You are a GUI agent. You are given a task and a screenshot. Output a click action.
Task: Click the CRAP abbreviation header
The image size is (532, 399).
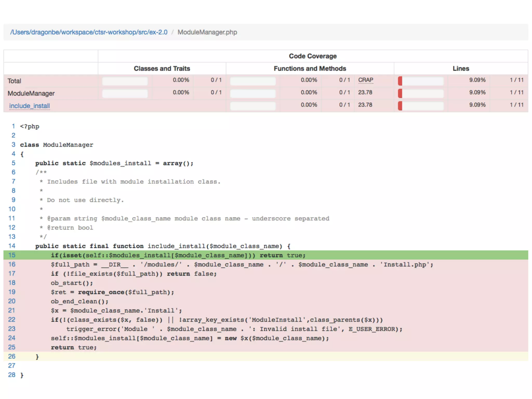[x=365, y=80]
